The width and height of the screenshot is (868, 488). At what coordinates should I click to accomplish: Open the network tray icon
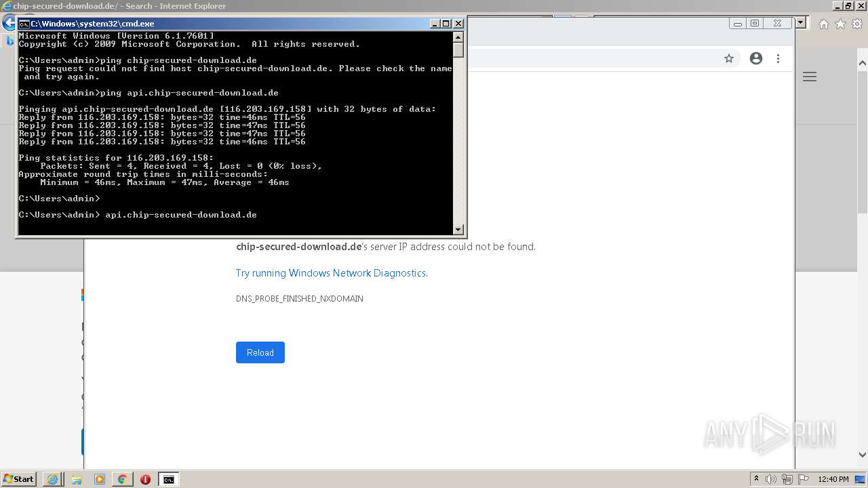787,479
